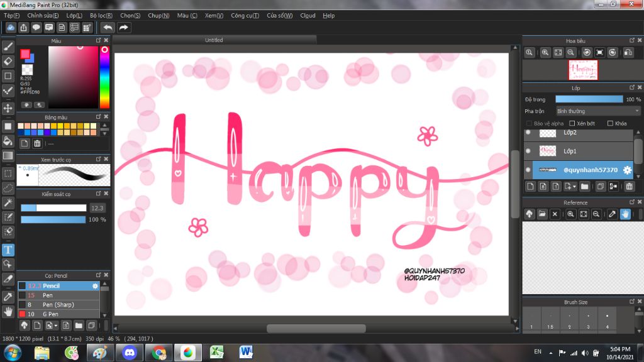Open layer settings gear for @quynhanh57370
The image size is (644, 362).
627,170
